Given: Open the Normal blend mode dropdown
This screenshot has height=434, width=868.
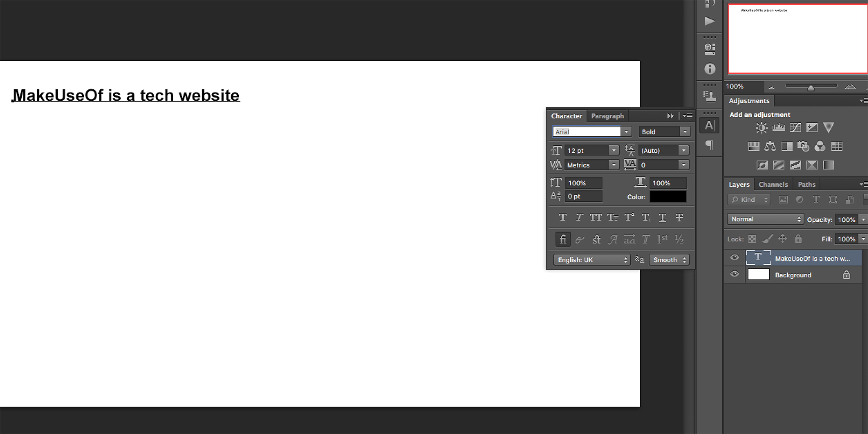Looking at the screenshot, I should [765, 219].
